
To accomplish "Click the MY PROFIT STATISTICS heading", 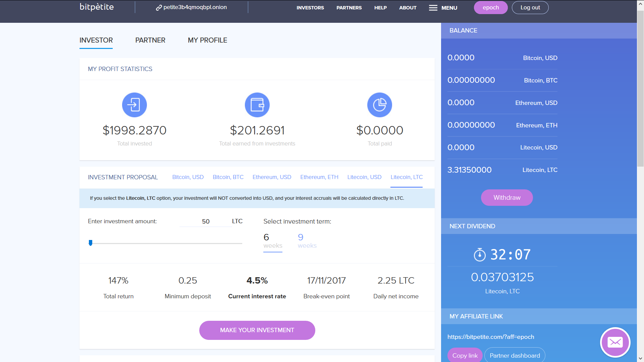I will click(x=120, y=69).
